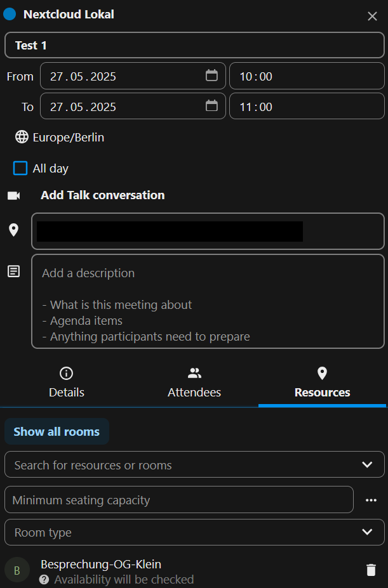Switch to the Details tab
The width and height of the screenshot is (388, 588).
tap(67, 383)
